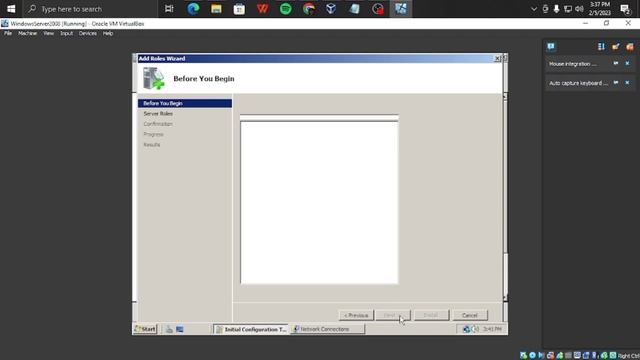Switch to Initial Configuration Tasks taskbar button
Viewport: 640px width, 360px height.
point(251,329)
